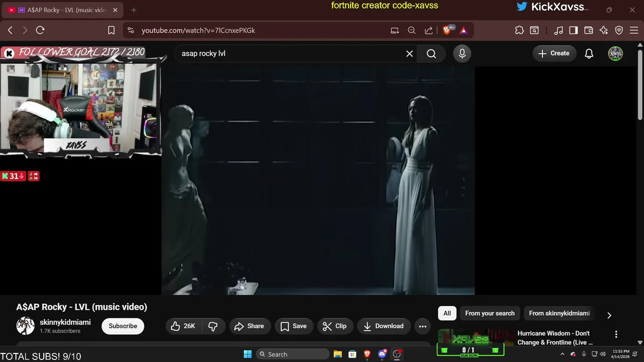Submit the YouTube search with magnifier button

click(x=431, y=53)
